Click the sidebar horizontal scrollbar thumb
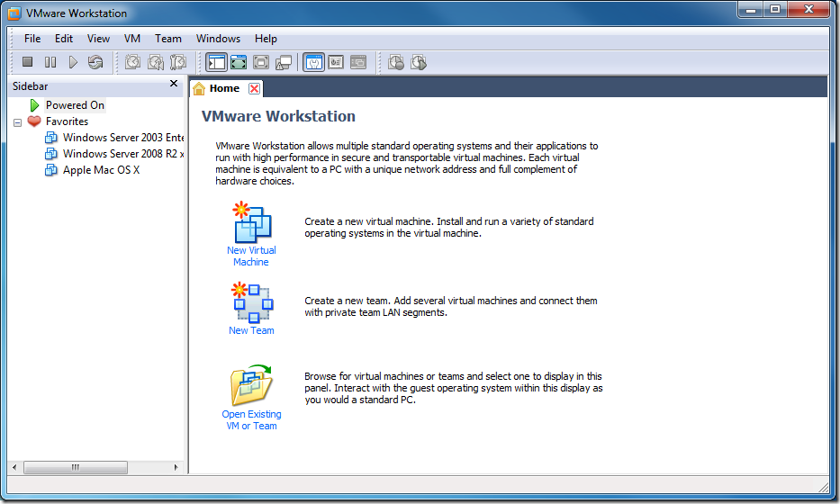The height and width of the screenshot is (504, 840). pyautogui.click(x=76, y=467)
